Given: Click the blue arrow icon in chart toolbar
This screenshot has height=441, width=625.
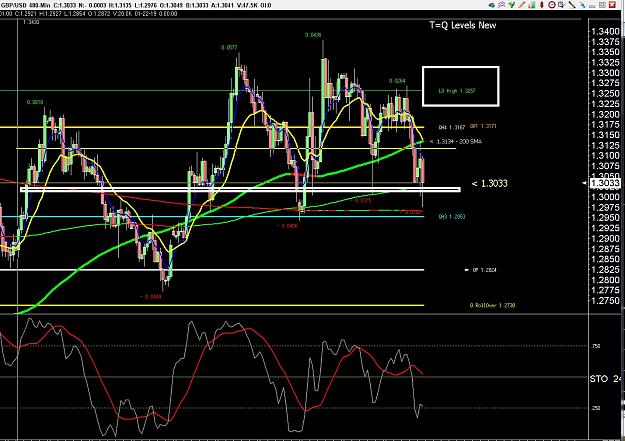Looking at the screenshot, I should click(x=491, y=5).
